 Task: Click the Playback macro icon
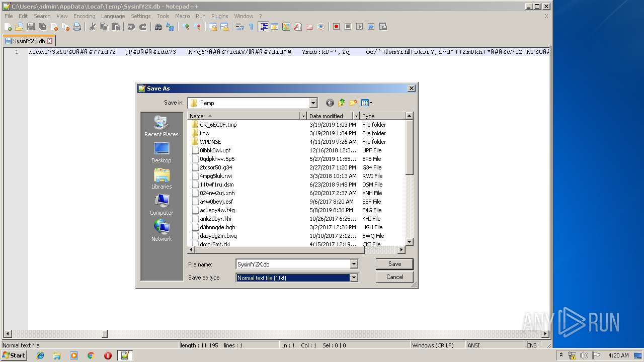coord(359,27)
